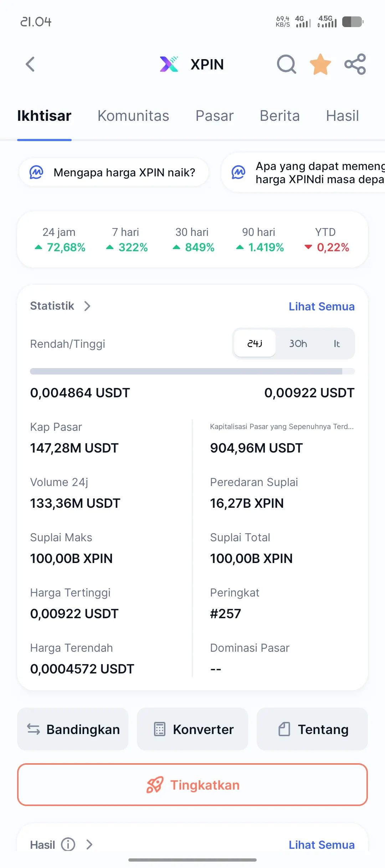Tap the calculator icon on Konverter
The height and width of the screenshot is (868, 385).
coord(159,729)
